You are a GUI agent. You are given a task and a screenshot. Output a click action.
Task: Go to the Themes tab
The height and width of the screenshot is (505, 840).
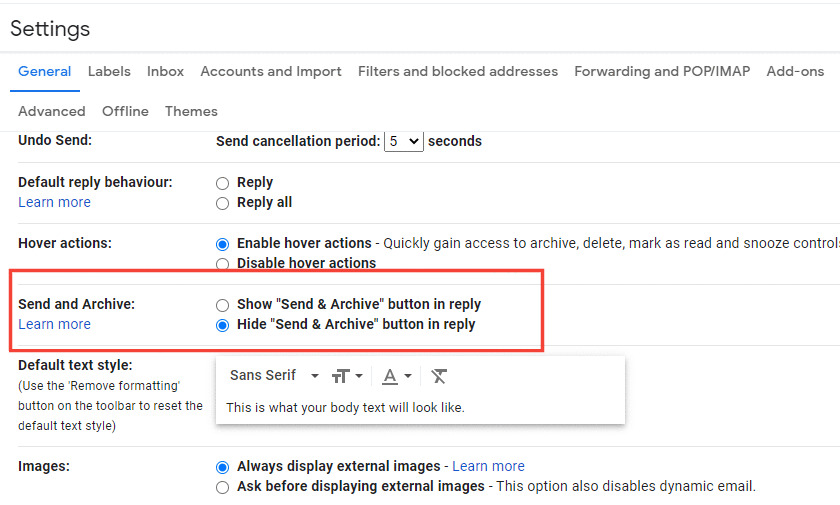[x=191, y=111]
